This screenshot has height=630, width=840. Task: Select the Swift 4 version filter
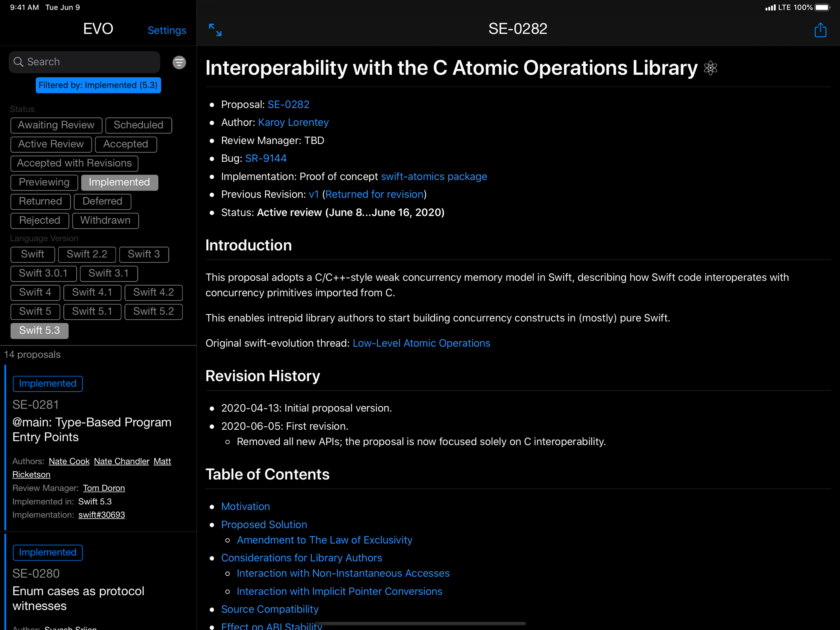(35, 293)
